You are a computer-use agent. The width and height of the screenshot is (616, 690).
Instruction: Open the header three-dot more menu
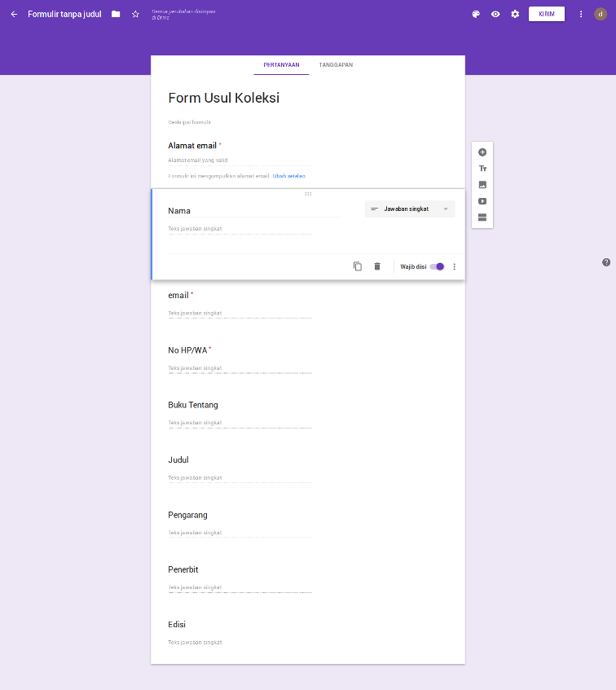click(581, 15)
